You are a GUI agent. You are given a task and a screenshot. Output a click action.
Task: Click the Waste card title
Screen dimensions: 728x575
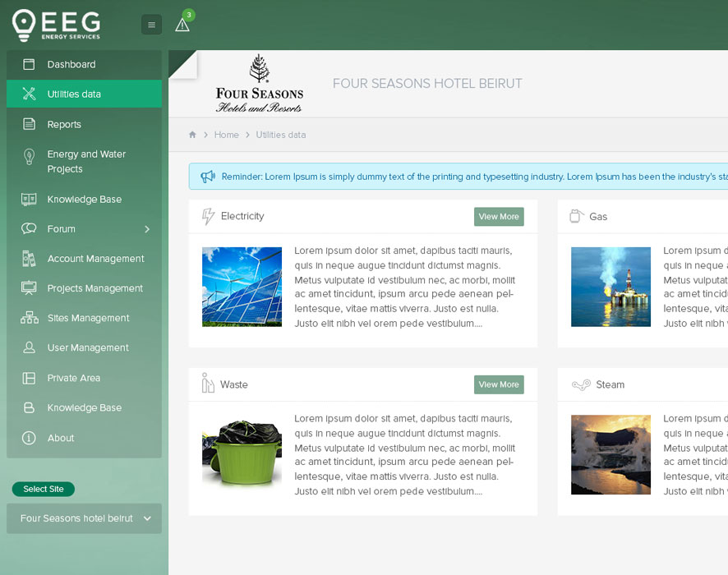click(x=234, y=384)
